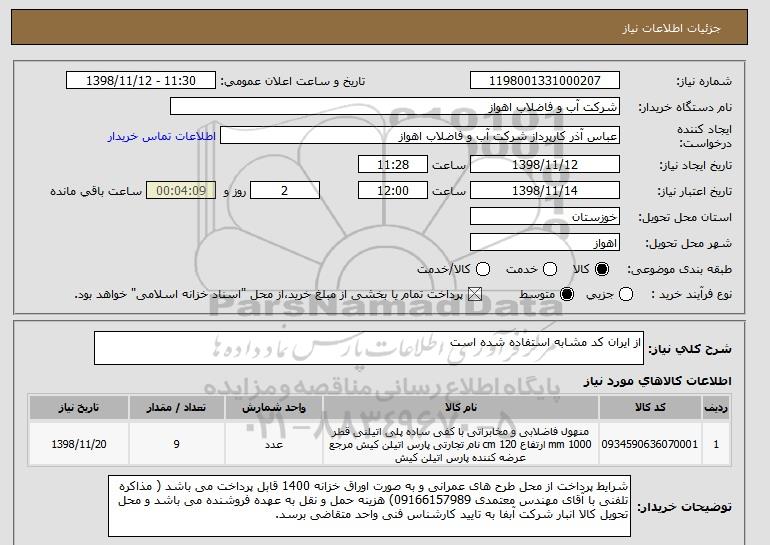Click the ساعت باقی مانده label
This screenshot has width=770, height=545.
(96, 191)
